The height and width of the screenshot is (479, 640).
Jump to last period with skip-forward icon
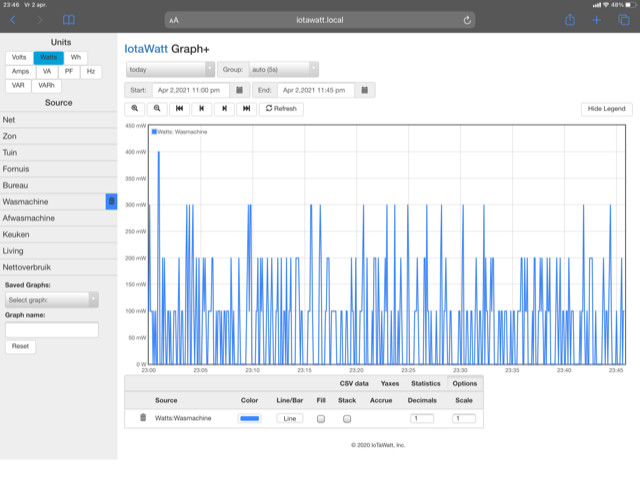247,109
